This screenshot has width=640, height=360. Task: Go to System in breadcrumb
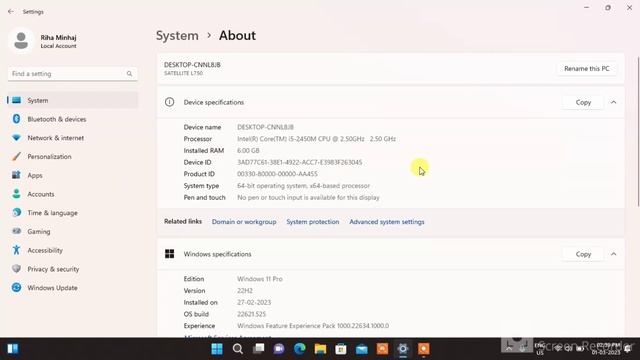point(177,36)
